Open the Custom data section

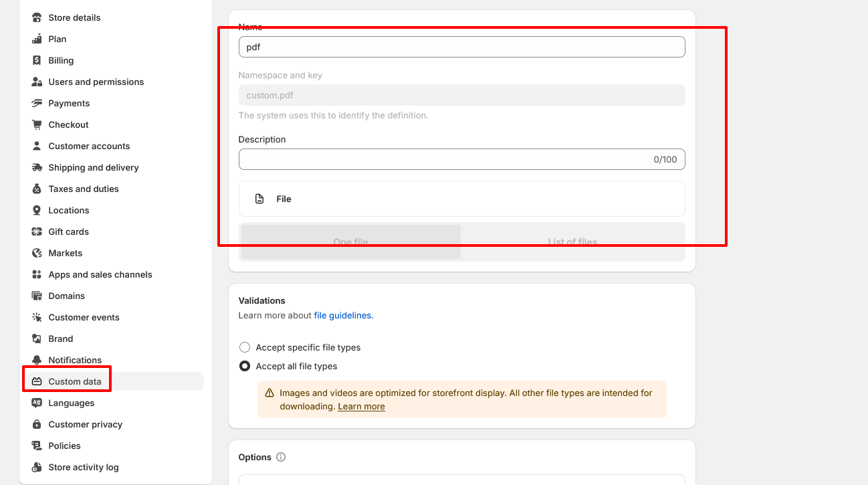75,381
